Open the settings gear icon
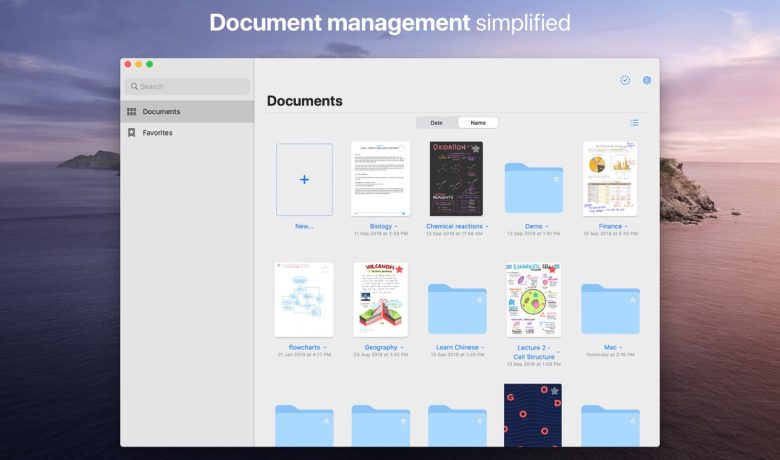 (x=647, y=80)
